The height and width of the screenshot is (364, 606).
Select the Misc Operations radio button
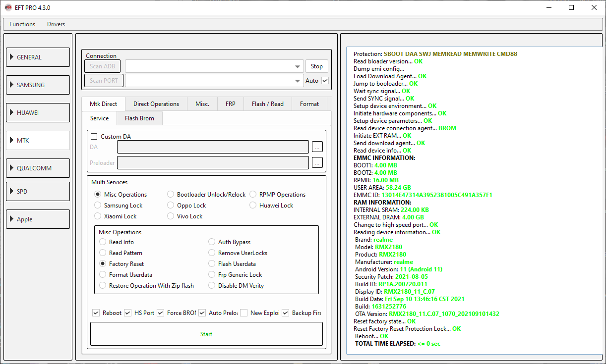[x=98, y=195]
